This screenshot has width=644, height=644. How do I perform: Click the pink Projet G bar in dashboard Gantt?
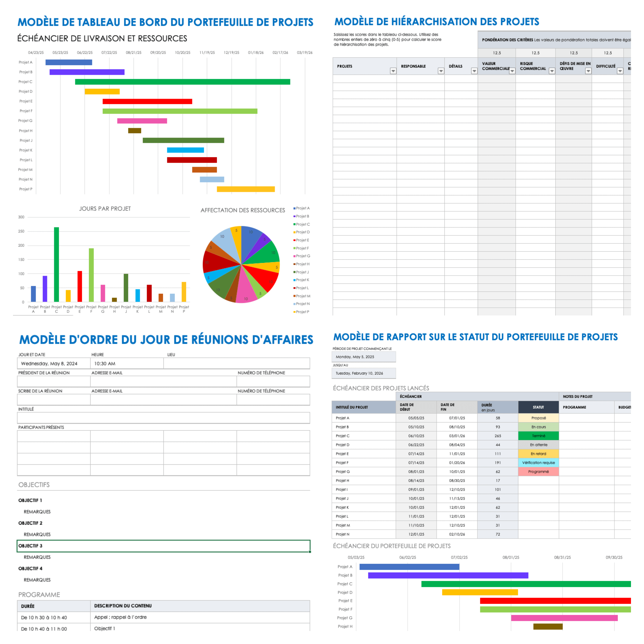click(x=142, y=121)
